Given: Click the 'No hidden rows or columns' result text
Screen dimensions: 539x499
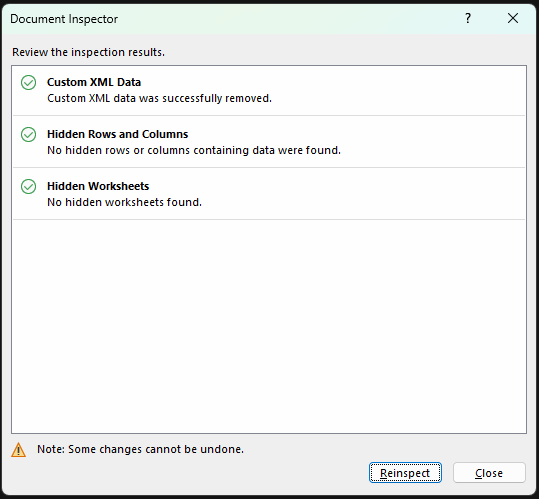Looking at the screenshot, I should pos(194,150).
